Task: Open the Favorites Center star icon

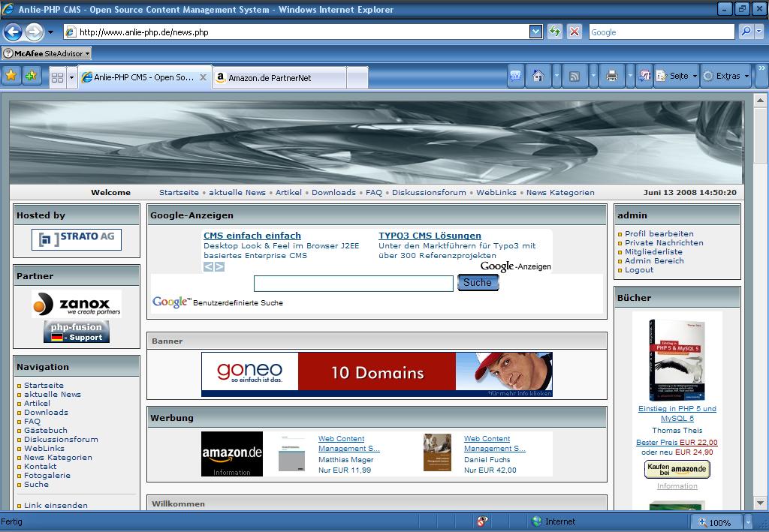Action: click(x=11, y=76)
